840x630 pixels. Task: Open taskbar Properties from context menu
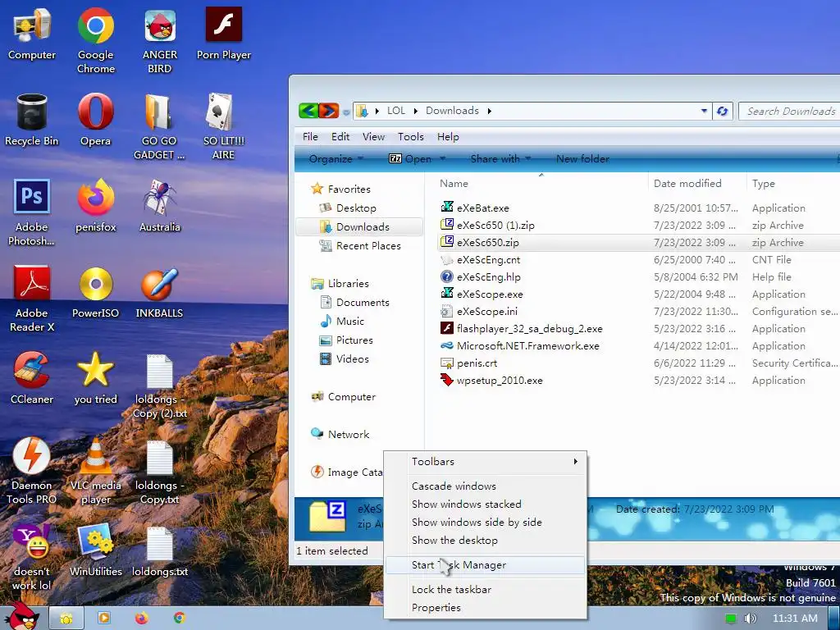(486, 608)
